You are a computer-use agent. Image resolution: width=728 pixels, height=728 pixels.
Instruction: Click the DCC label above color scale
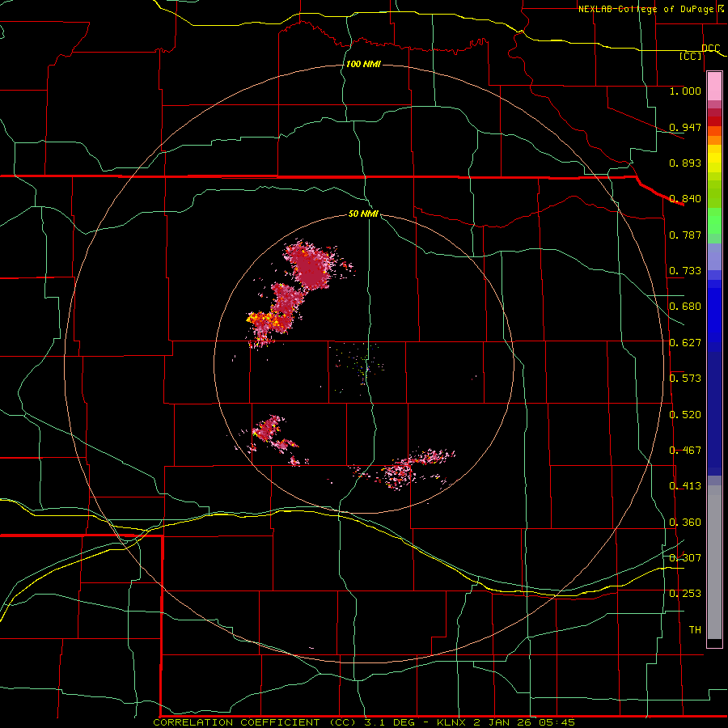tap(710, 48)
